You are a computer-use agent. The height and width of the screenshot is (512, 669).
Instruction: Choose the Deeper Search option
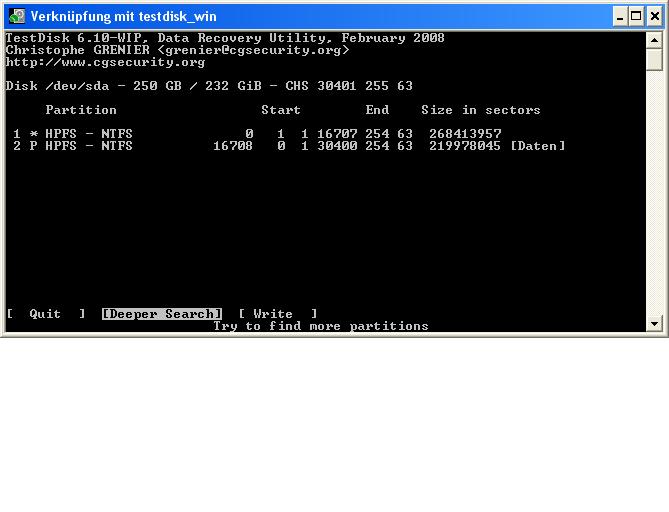[162, 314]
